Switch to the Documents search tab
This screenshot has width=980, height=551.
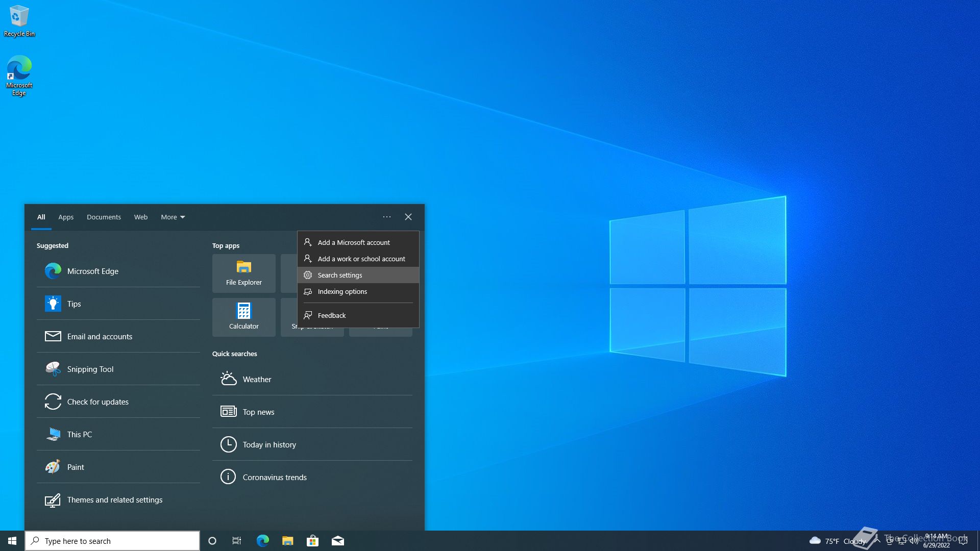(x=104, y=217)
